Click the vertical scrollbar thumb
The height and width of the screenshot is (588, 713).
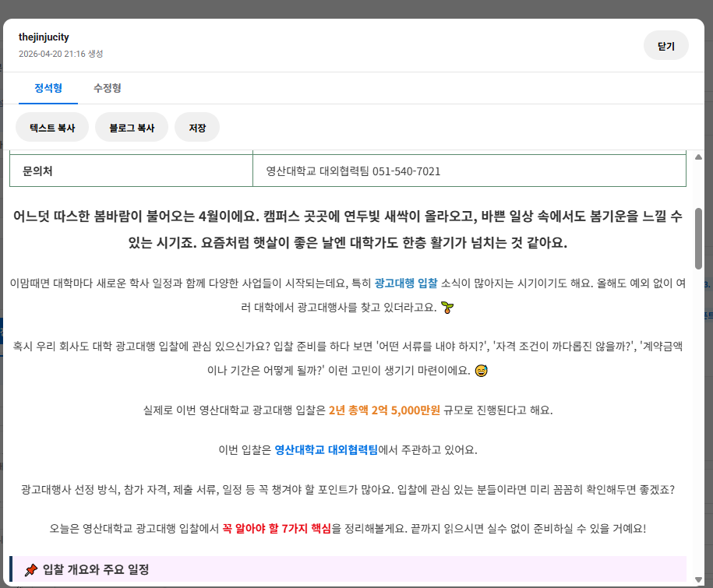[698, 238]
